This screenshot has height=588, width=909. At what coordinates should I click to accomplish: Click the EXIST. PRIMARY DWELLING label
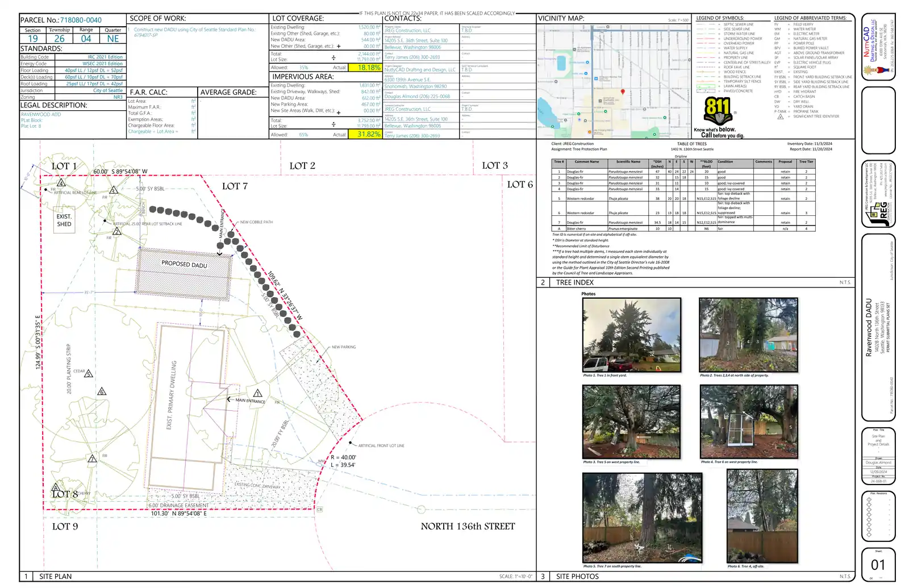(x=171, y=395)
